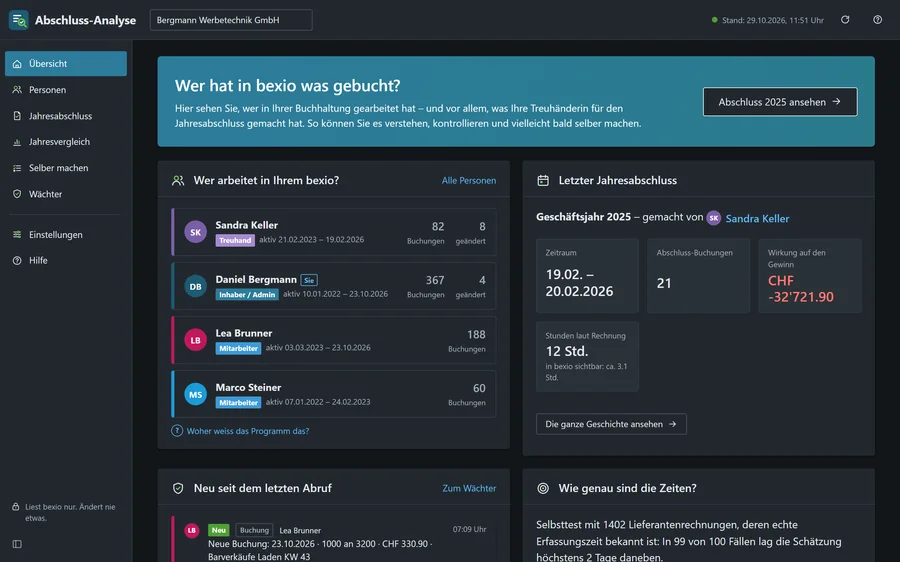Click the Treuhand badge under Sandra Keller

235,240
